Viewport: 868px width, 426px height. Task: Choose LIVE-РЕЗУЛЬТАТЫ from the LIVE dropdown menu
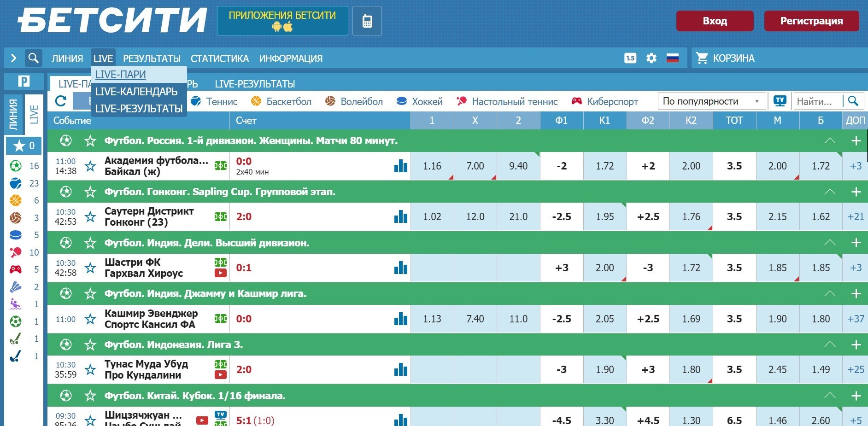point(139,109)
